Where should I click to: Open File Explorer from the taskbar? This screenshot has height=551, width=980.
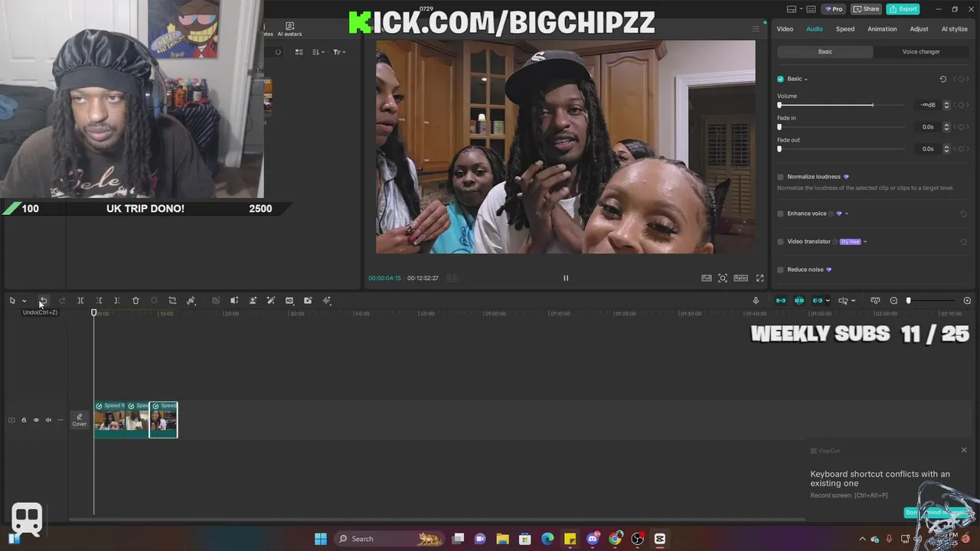pyautogui.click(x=502, y=539)
